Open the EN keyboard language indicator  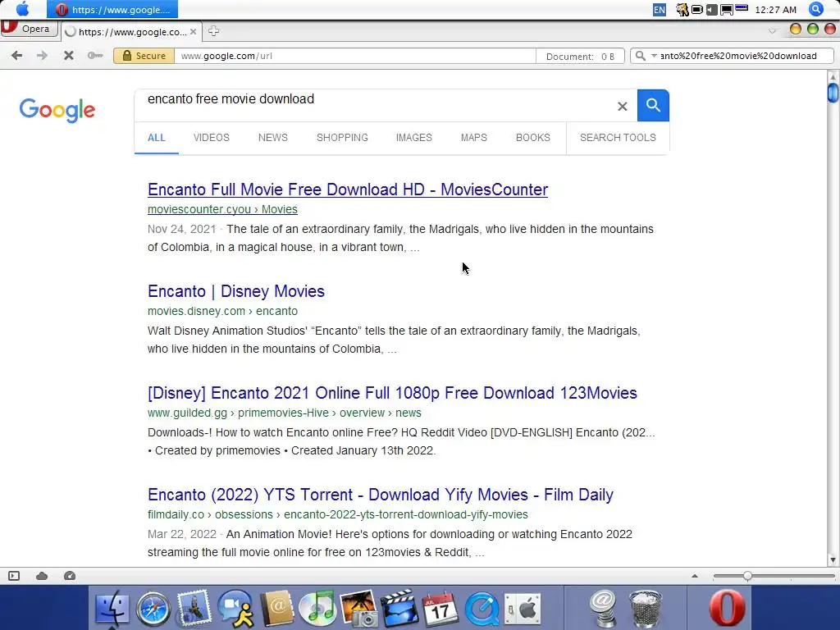click(660, 10)
